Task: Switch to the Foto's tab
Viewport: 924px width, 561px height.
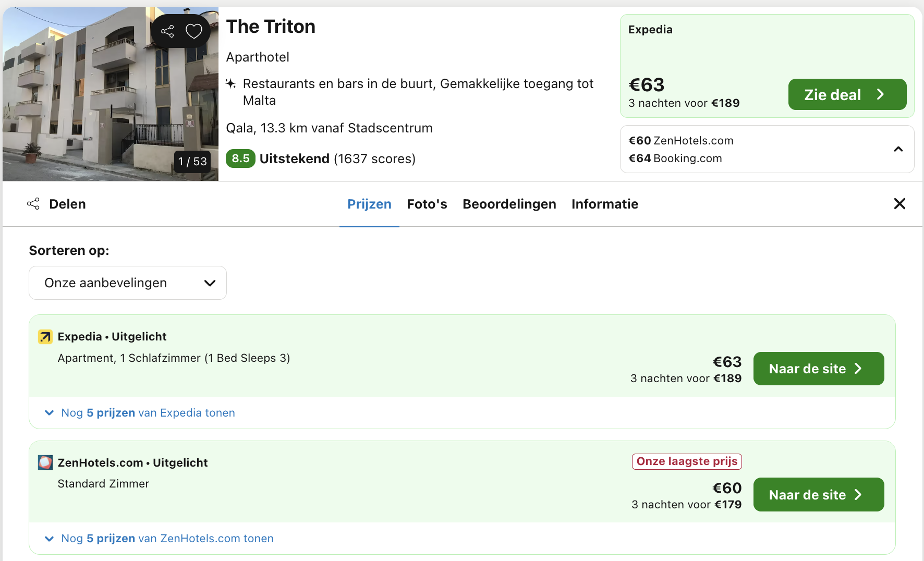Action: point(427,204)
